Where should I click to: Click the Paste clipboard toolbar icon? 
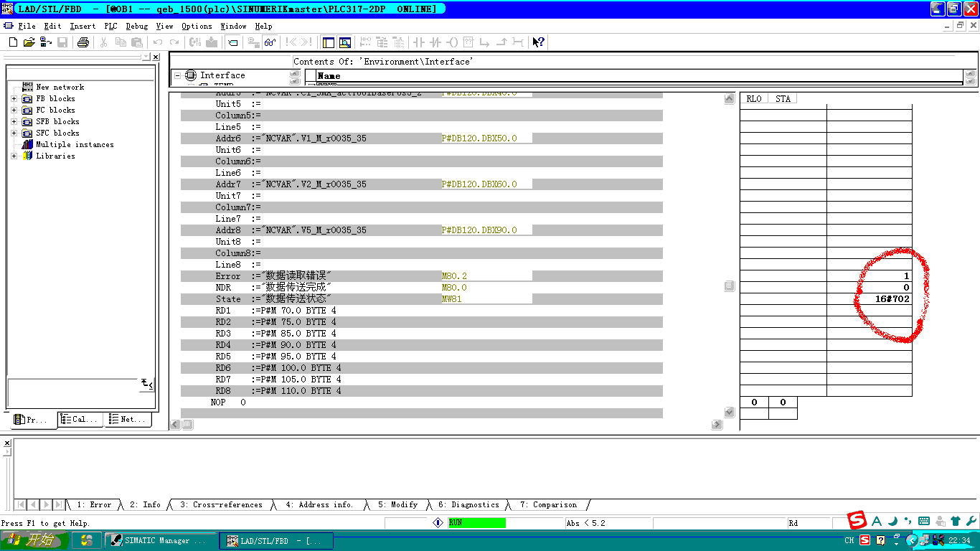[x=136, y=42]
